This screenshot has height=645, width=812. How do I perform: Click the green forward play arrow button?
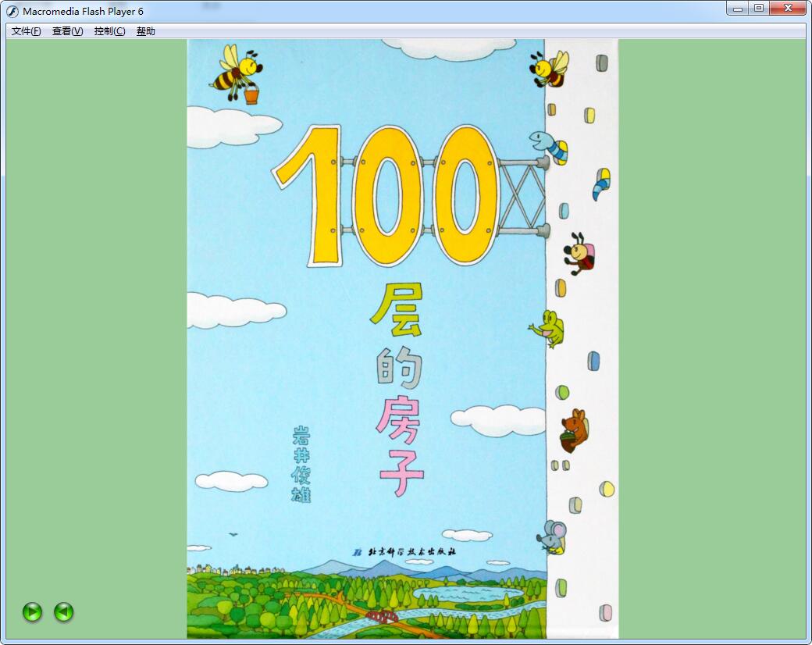click(32, 612)
